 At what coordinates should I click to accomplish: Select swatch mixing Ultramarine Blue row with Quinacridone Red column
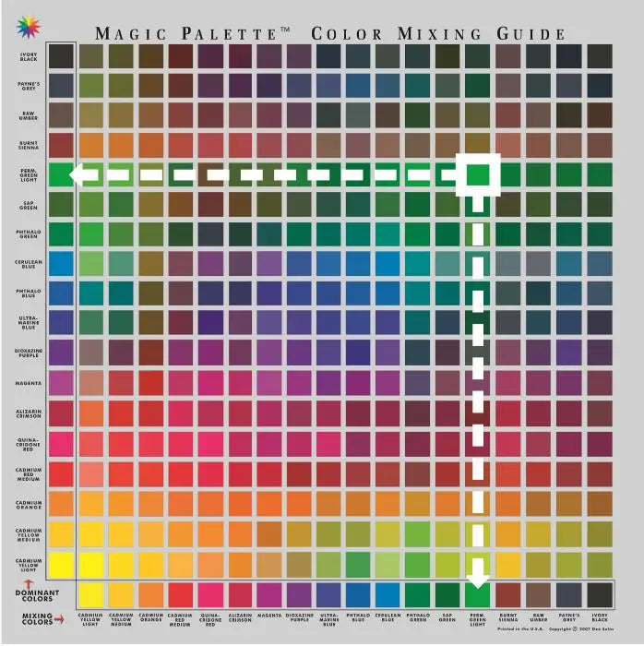click(210, 323)
